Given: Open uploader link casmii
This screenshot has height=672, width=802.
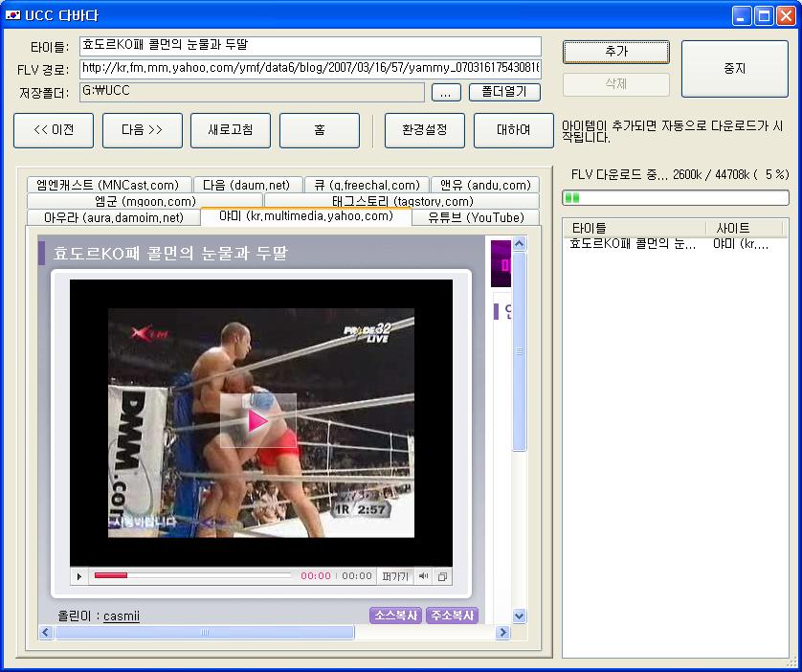Looking at the screenshot, I should point(122,616).
